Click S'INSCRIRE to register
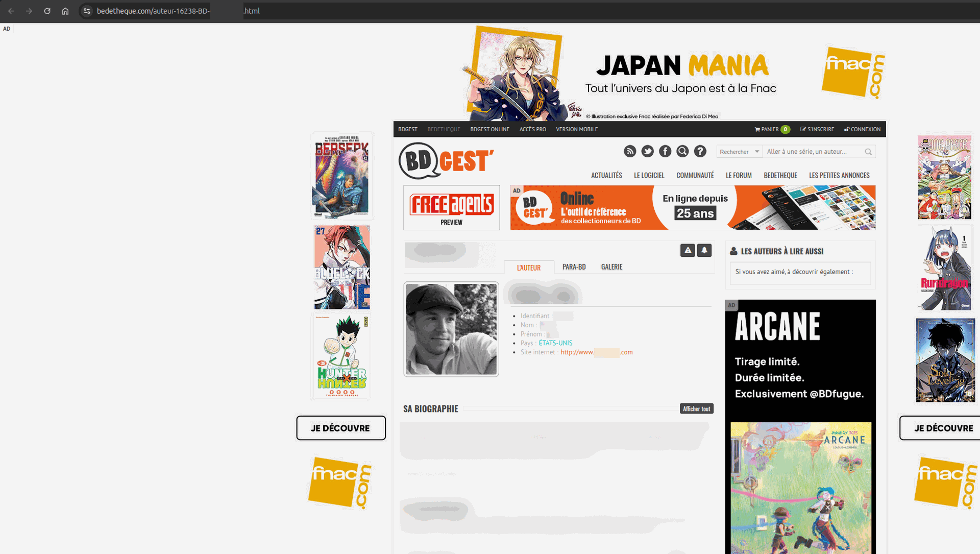Screen dimensions: 980x554 coord(817,129)
